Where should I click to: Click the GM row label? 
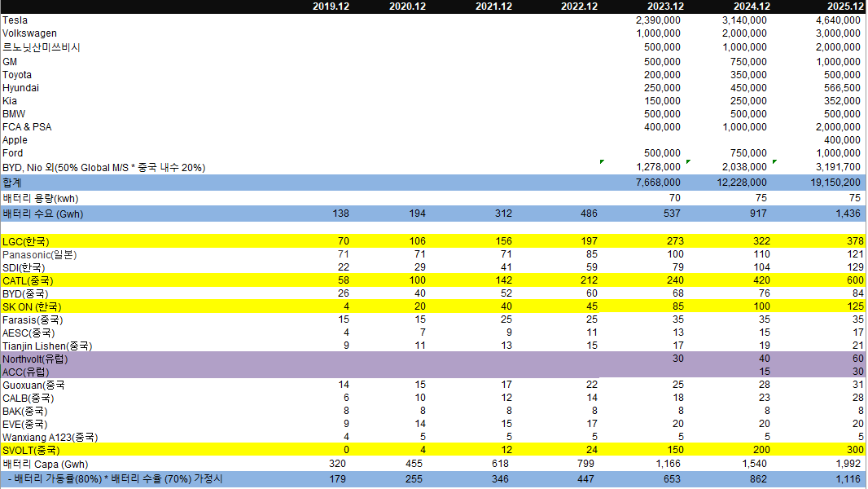[10, 62]
